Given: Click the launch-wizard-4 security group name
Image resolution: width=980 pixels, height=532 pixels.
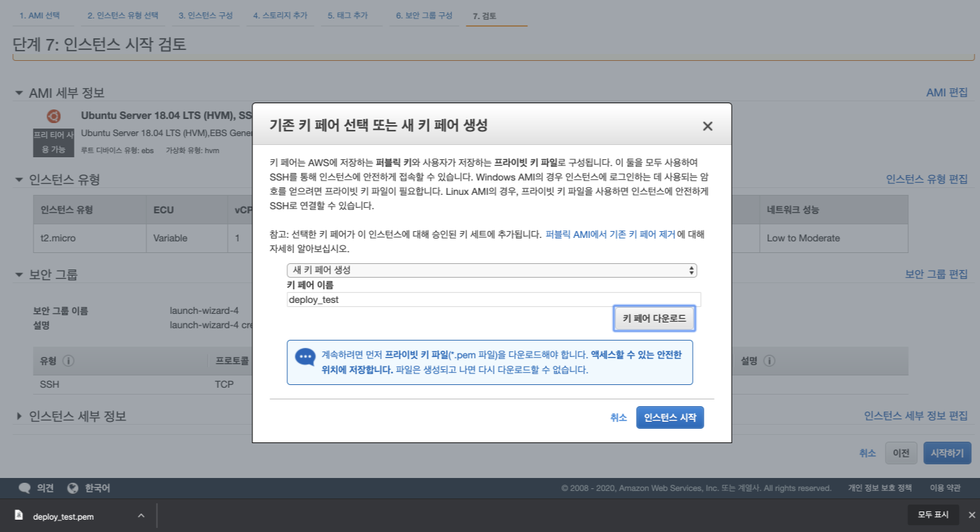Looking at the screenshot, I should 204,310.
